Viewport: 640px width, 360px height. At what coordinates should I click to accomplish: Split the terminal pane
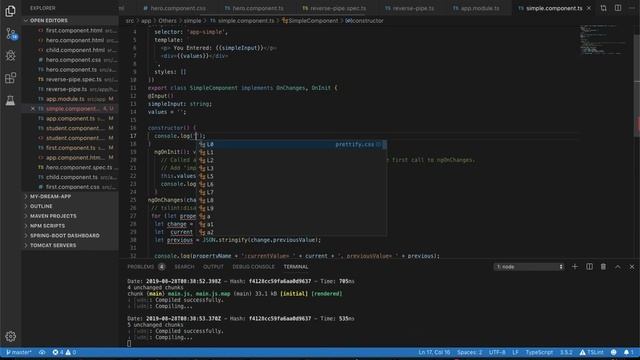coord(589,267)
